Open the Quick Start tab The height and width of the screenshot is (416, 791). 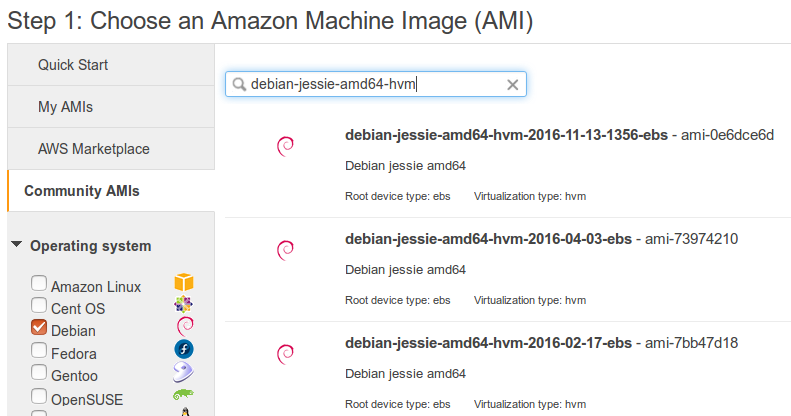coord(73,65)
